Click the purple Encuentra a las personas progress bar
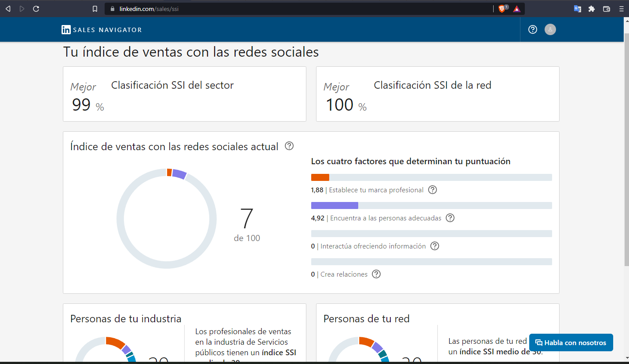 (432, 205)
